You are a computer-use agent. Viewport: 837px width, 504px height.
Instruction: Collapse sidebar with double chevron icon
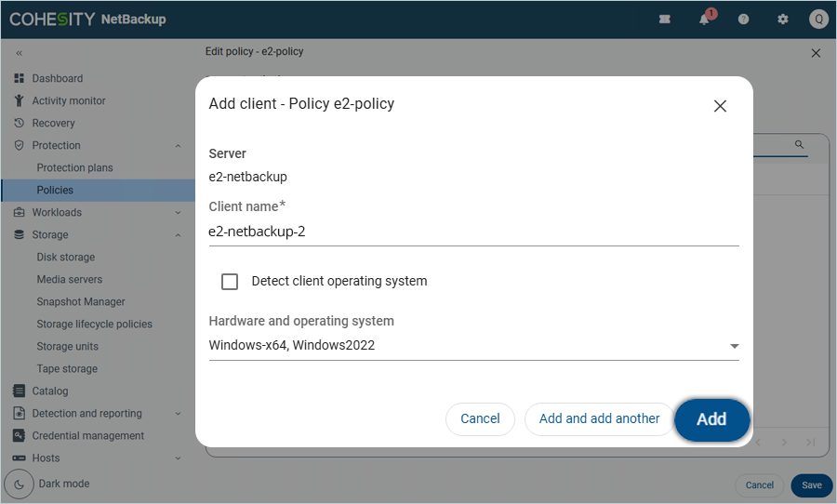coord(19,53)
